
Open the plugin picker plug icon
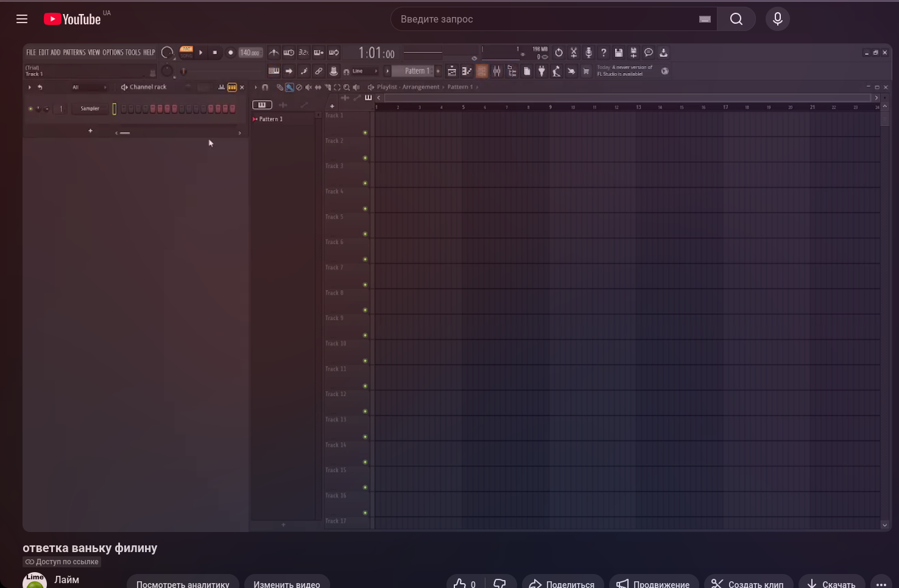coord(541,71)
